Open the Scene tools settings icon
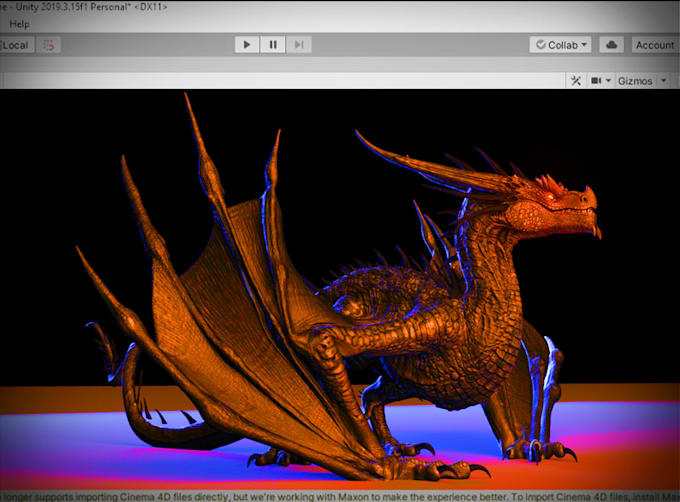 576,81
